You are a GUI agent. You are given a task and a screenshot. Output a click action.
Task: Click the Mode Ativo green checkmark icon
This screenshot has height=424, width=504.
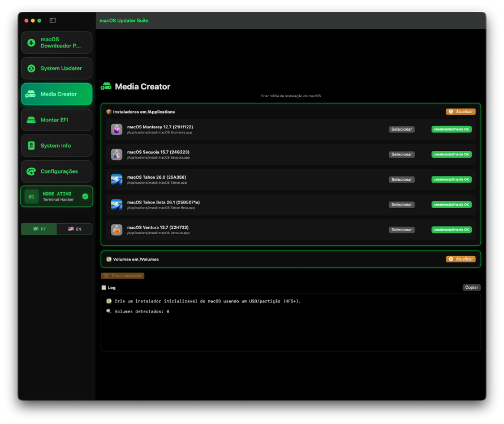point(85,196)
